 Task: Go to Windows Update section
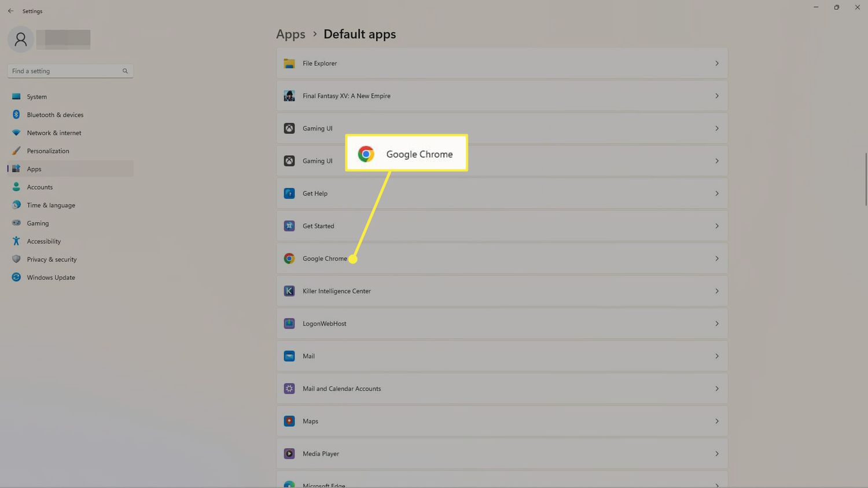pyautogui.click(x=51, y=278)
